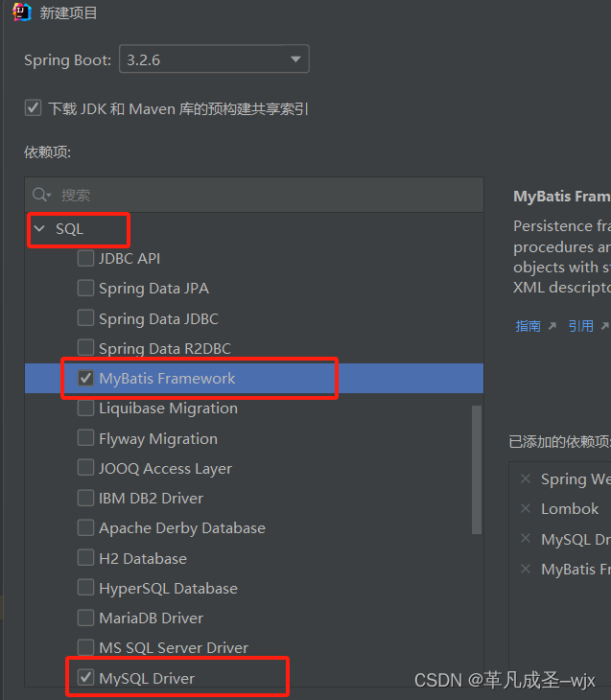This screenshot has width=611, height=700.
Task: Enable the Apache Derby Database checkbox
Action: pyautogui.click(x=85, y=527)
